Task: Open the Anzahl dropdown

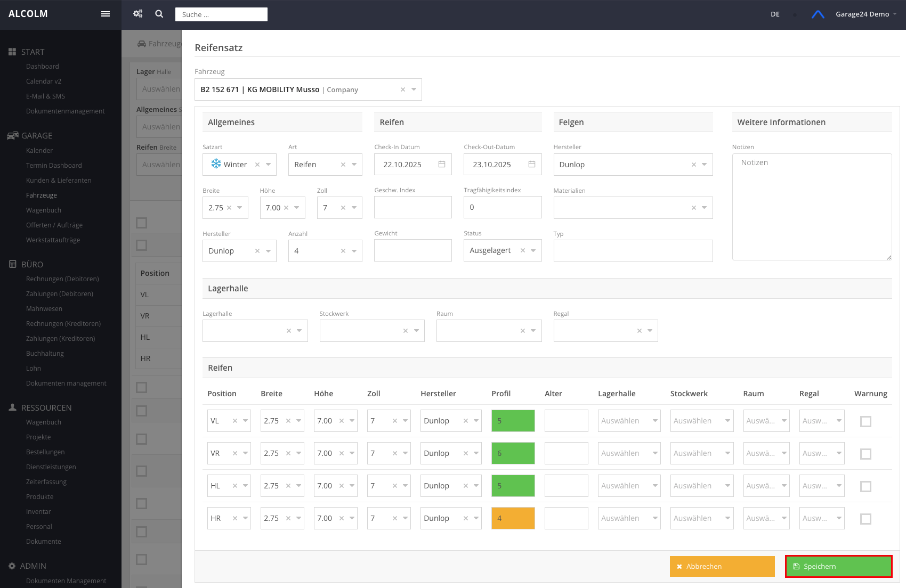Action: (354, 251)
